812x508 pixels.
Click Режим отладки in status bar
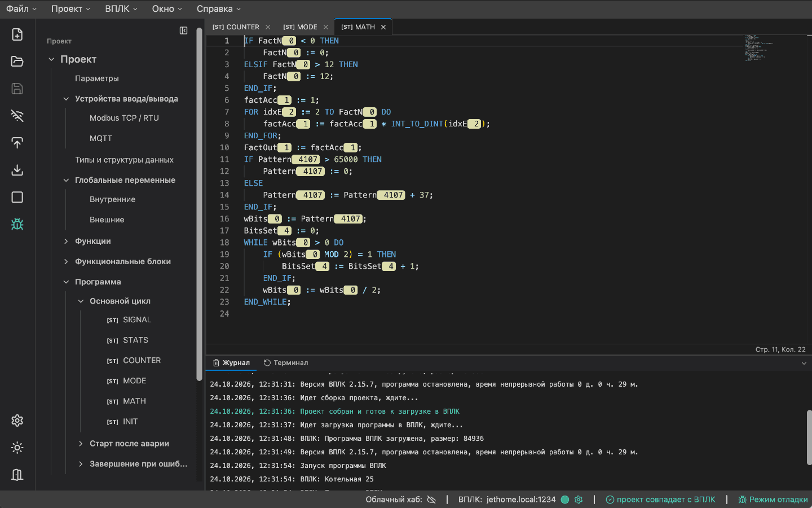coord(773,500)
